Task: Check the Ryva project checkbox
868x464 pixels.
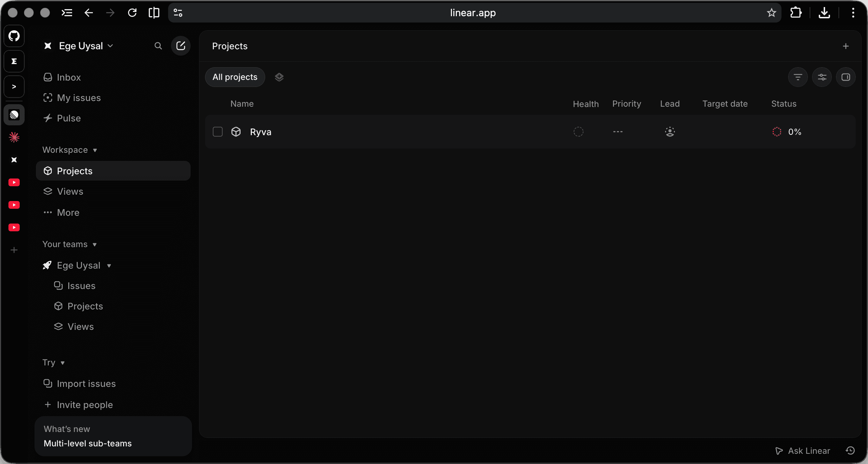Action: pos(218,132)
